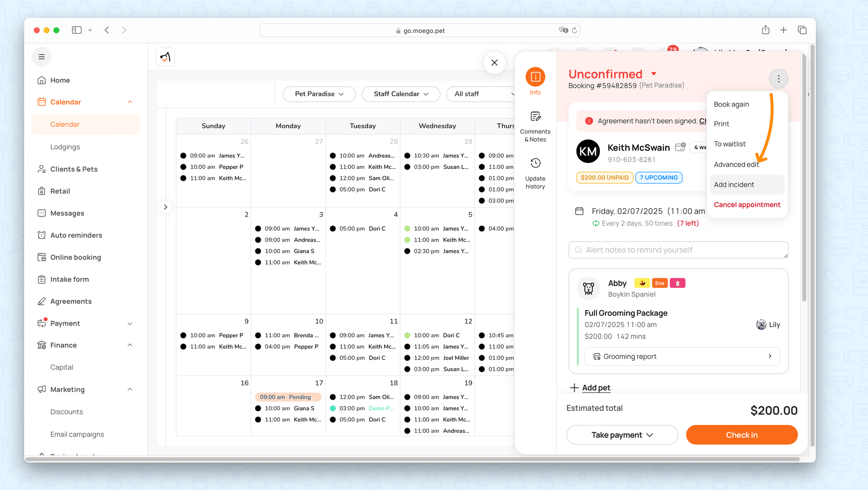This screenshot has height=490, width=868.
Task: Click the Alert notes input field
Action: 678,250
